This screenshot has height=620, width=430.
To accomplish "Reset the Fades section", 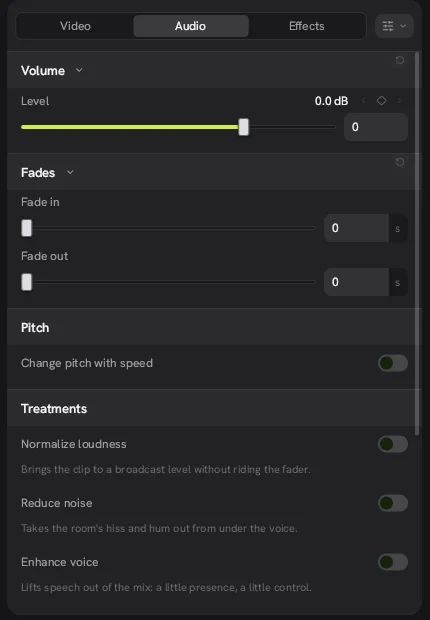I will (400, 162).
